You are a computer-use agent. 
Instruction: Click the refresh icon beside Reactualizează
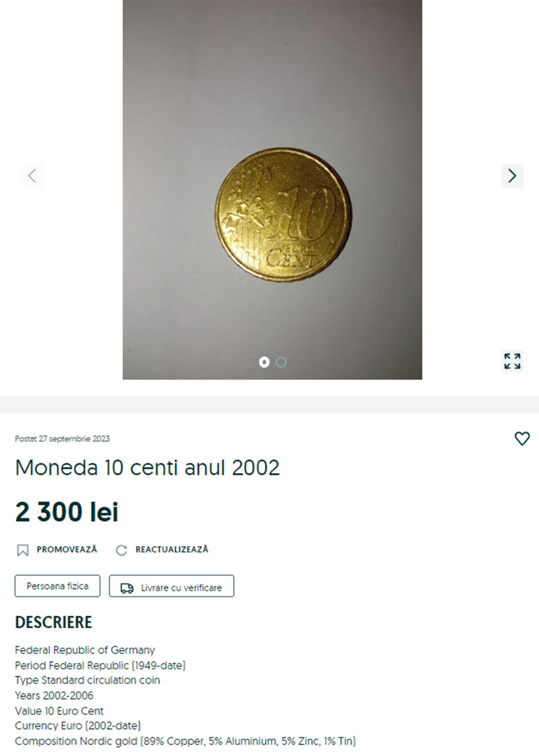click(121, 550)
